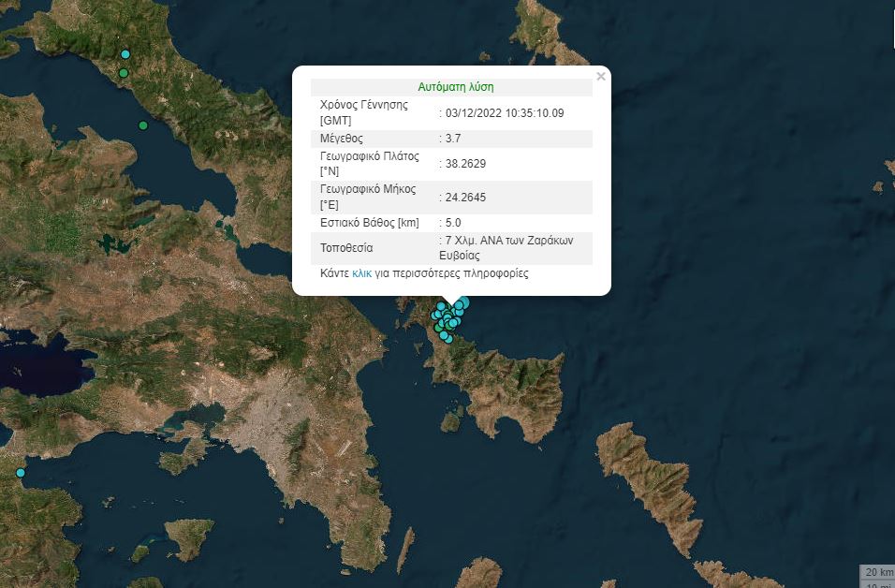
Task: Dismiss the earthquake details popup
Action: [600, 76]
